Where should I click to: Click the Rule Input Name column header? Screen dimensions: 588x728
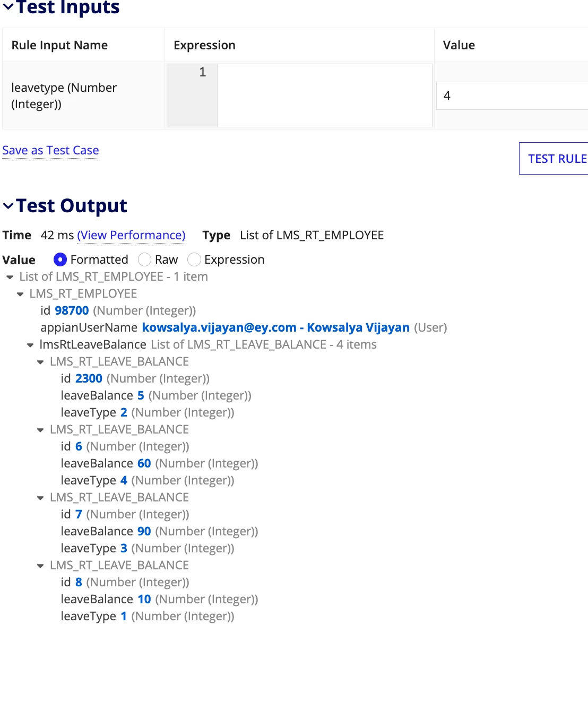pyautogui.click(x=59, y=45)
